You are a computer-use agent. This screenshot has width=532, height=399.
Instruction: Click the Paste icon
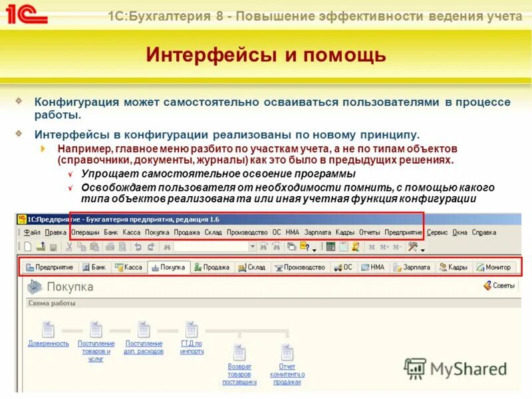click(x=93, y=247)
